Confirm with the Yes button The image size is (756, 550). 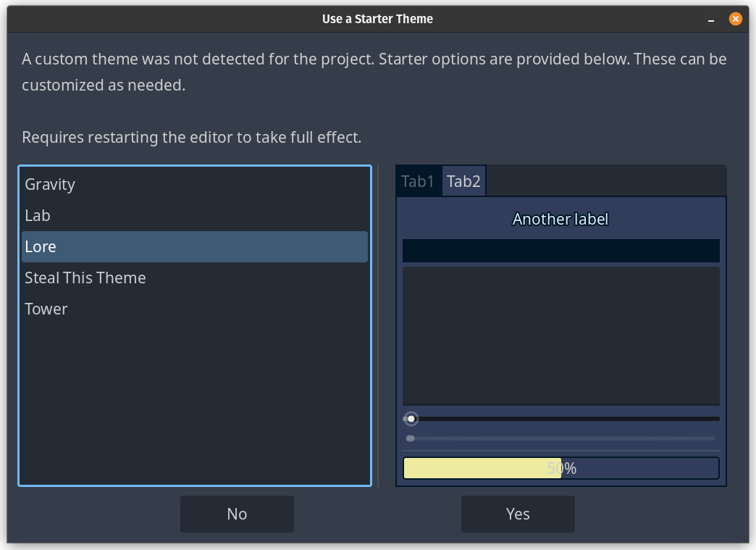click(518, 514)
